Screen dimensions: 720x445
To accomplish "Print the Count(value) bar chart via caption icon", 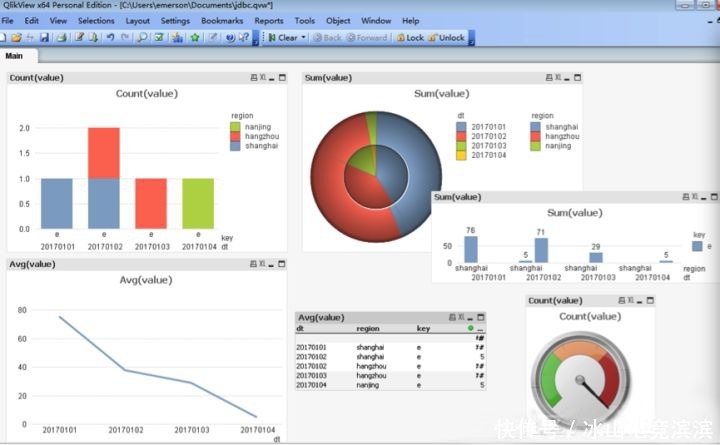I will point(254,77).
